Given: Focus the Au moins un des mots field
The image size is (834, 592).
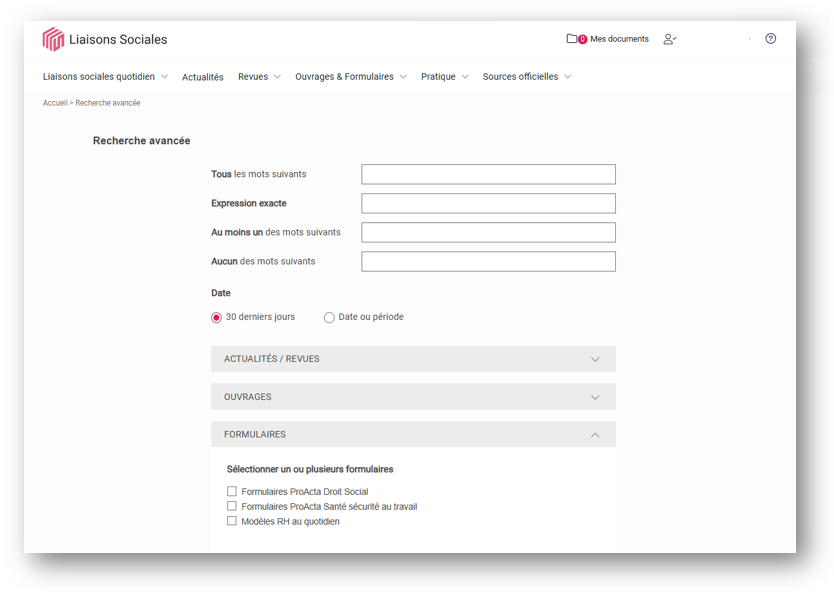Looking at the screenshot, I should coord(488,232).
